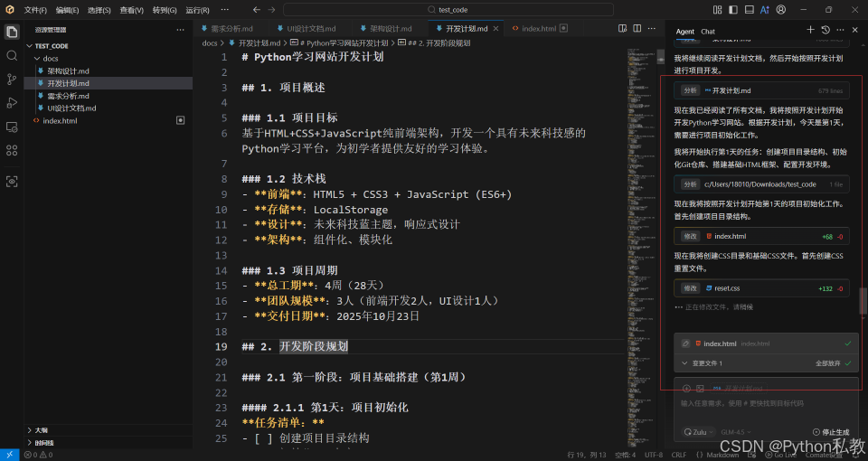Image resolution: width=868 pixels, height=461 pixels.
Task: Open the index.html +68 modification card
Action: click(x=761, y=236)
